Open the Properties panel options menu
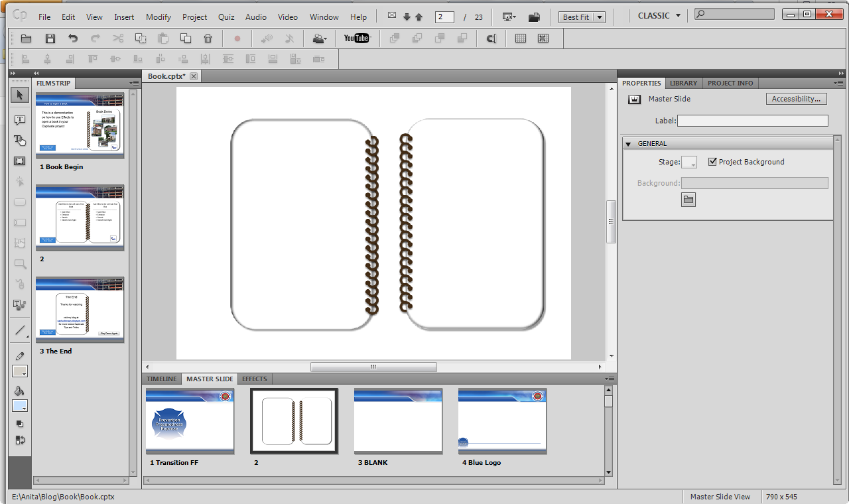The height and width of the screenshot is (504, 849). point(839,83)
